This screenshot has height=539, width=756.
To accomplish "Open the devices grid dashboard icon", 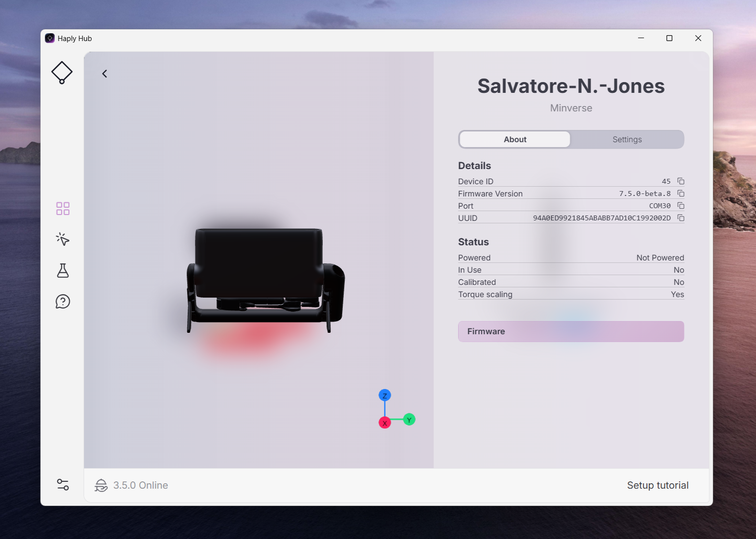I will 63,209.
